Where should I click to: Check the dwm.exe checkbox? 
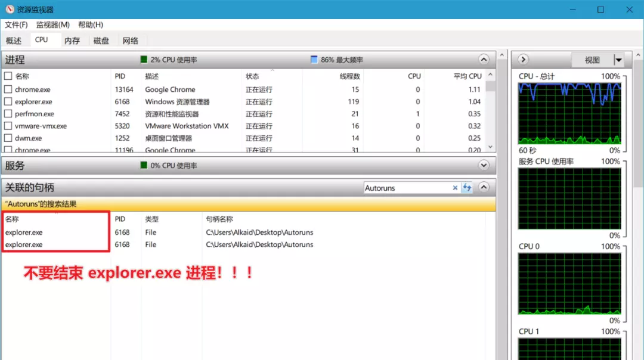(8, 138)
